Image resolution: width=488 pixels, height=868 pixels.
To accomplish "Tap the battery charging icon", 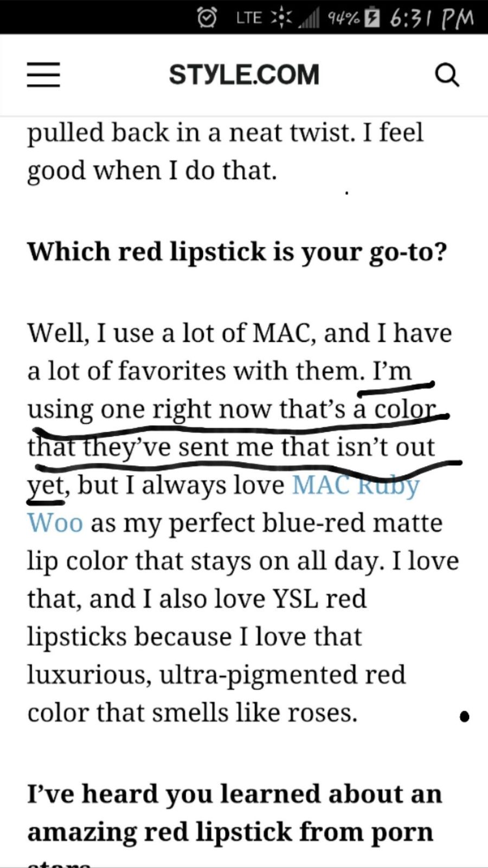I will tap(373, 18).
